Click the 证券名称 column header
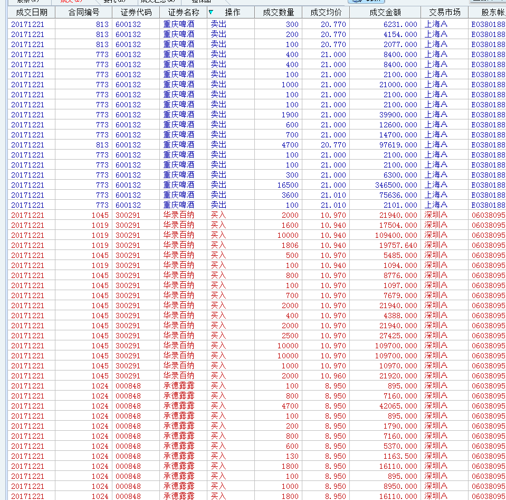The width and height of the screenshot is (506, 500). (x=183, y=12)
